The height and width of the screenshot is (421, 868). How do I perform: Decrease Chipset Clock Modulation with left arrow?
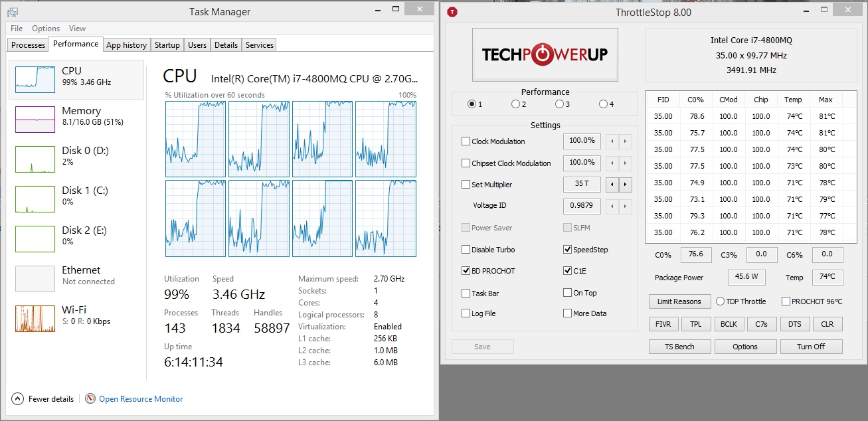[613, 163]
